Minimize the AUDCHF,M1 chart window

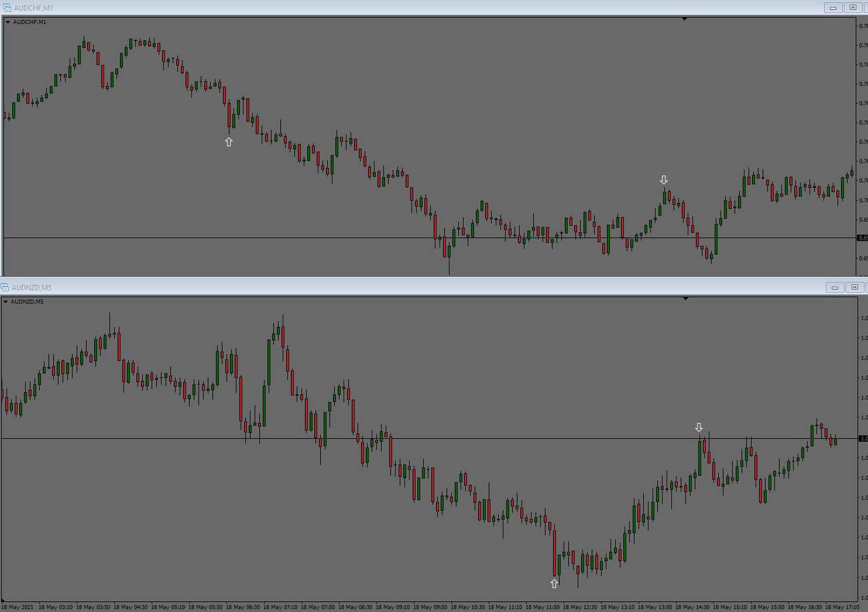[833, 7]
